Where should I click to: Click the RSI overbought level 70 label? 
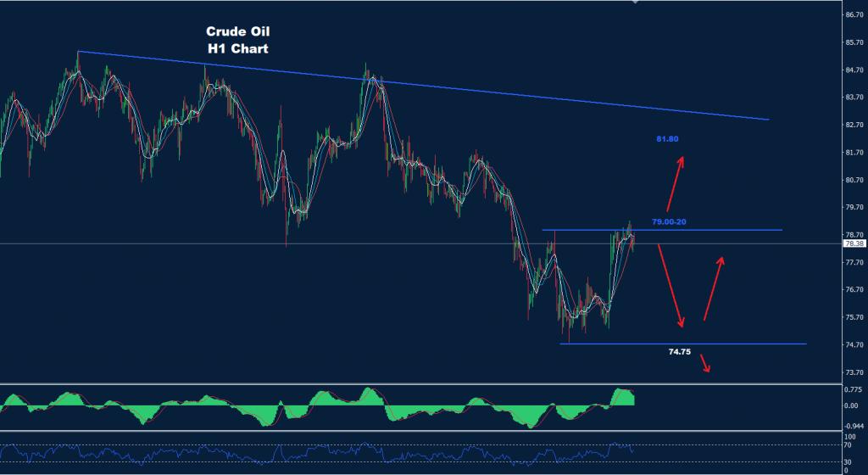(848, 444)
